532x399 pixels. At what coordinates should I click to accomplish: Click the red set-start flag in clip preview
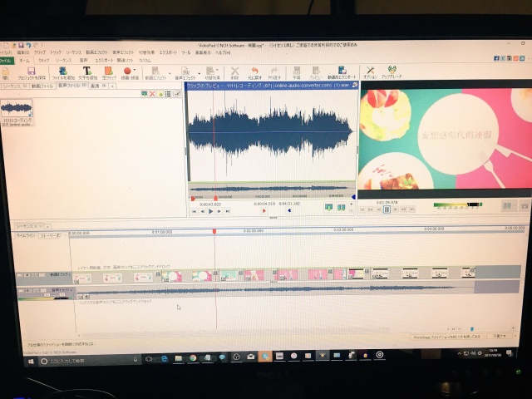pyautogui.click(x=264, y=210)
